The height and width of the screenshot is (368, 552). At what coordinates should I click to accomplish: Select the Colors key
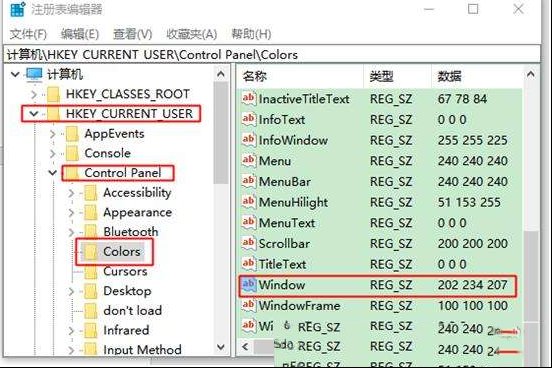pos(121,252)
